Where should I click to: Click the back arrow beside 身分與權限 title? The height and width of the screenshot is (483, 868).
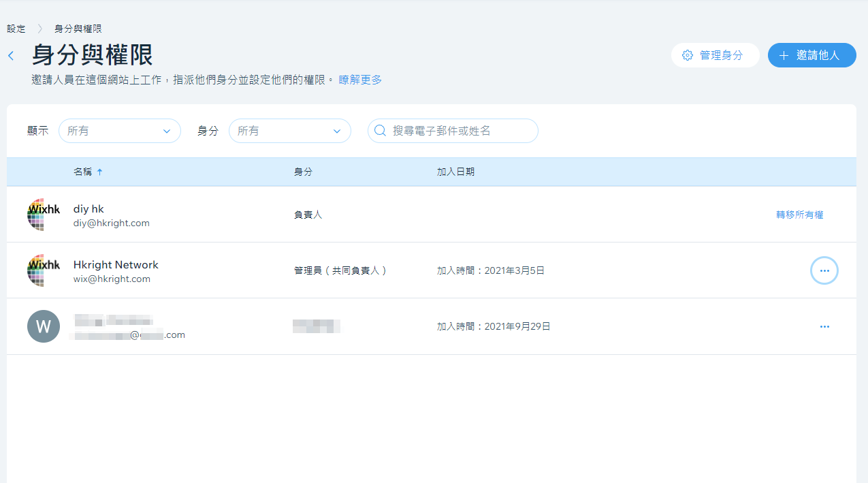point(11,56)
